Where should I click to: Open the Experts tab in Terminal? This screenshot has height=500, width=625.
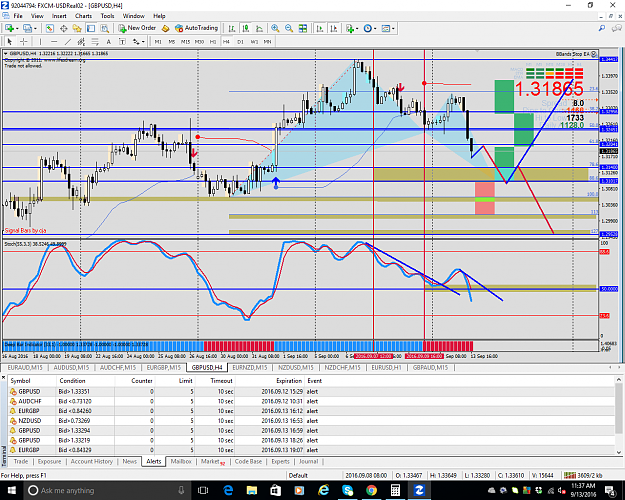click(280, 461)
